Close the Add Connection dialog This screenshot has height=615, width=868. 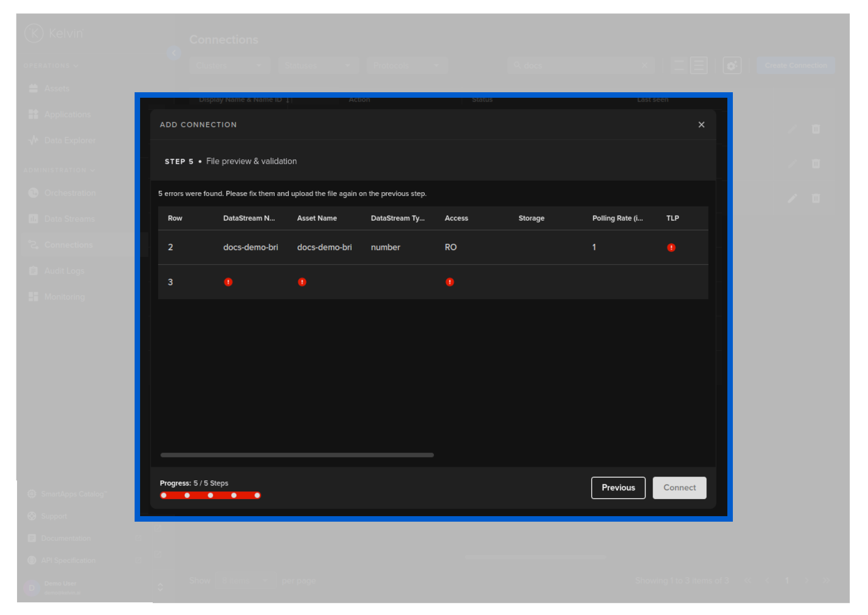click(701, 125)
